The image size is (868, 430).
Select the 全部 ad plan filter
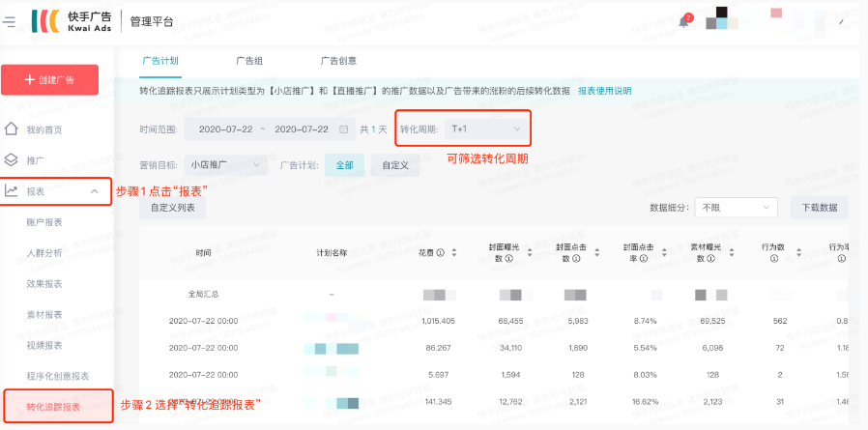pos(344,165)
